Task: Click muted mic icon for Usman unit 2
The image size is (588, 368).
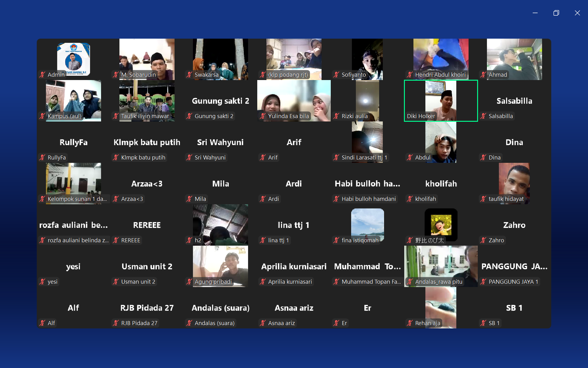Action: click(x=116, y=282)
